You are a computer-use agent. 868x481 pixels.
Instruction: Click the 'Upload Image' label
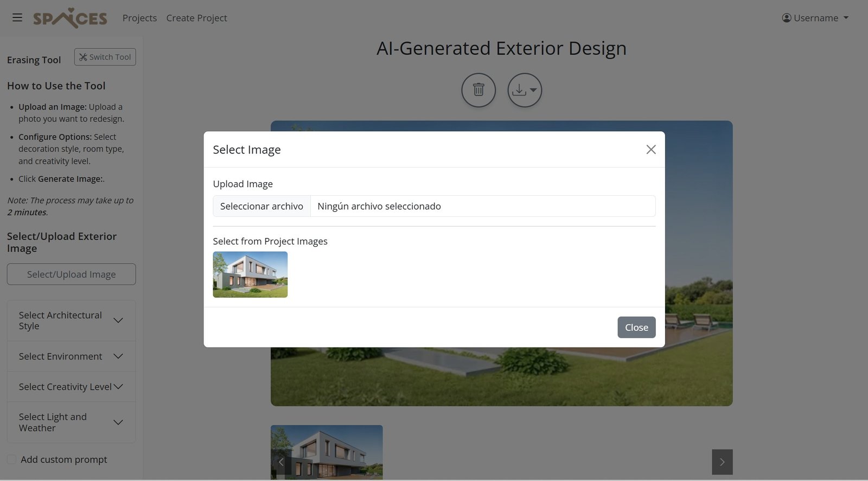point(243,184)
